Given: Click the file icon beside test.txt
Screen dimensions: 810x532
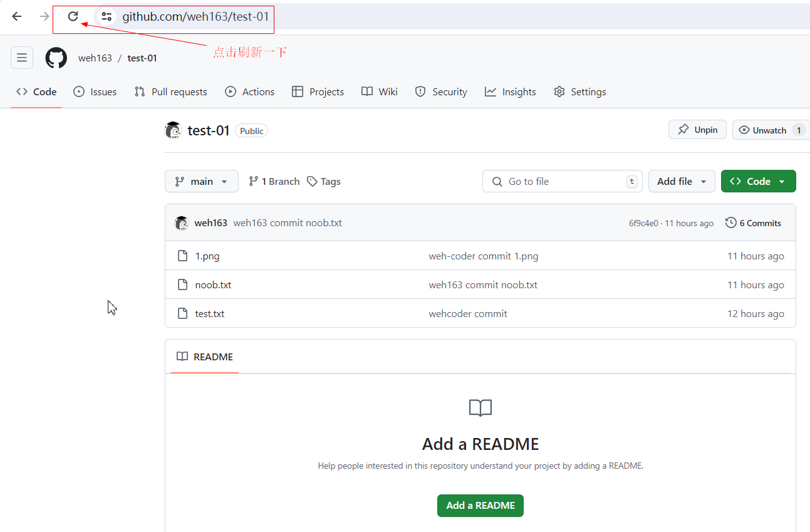Looking at the screenshot, I should coord(183,313).
